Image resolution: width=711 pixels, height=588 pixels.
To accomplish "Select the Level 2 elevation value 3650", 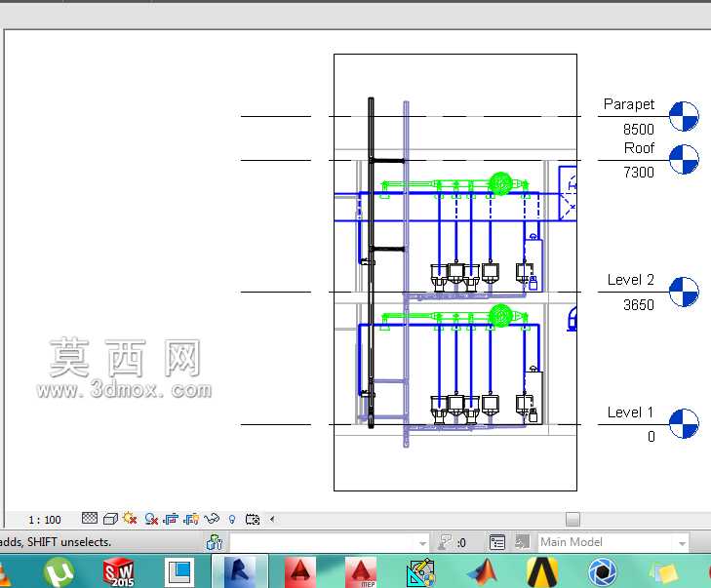I will pyautogui.click(x=639, y=304).
